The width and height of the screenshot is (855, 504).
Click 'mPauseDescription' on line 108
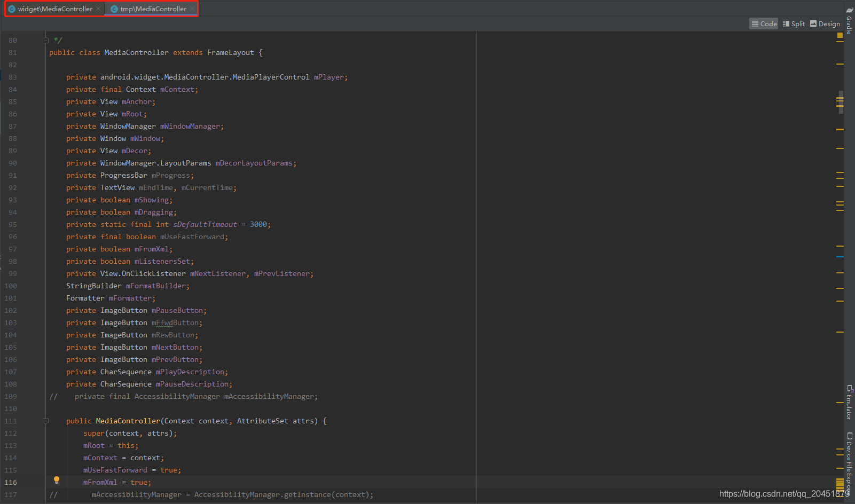(x=192, y=384)
